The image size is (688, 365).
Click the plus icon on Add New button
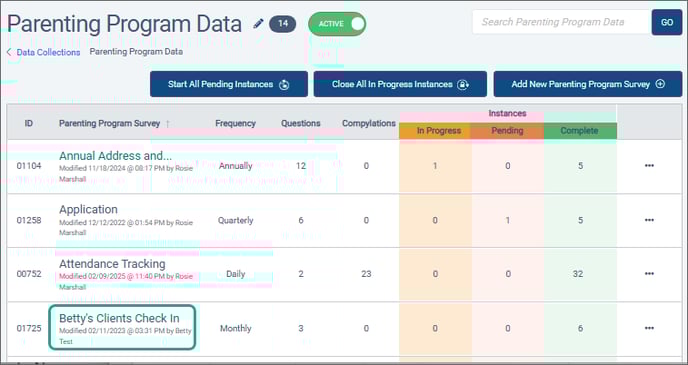pos(660,84)
